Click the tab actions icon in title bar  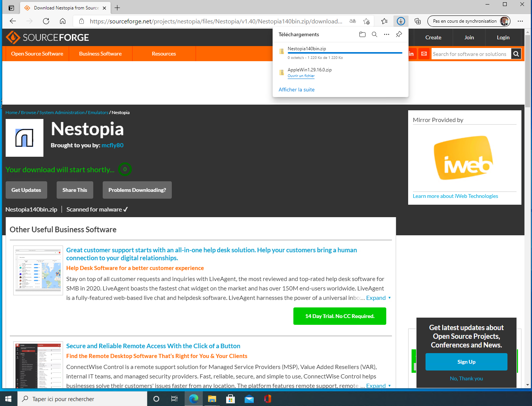[x=11, y=8]
